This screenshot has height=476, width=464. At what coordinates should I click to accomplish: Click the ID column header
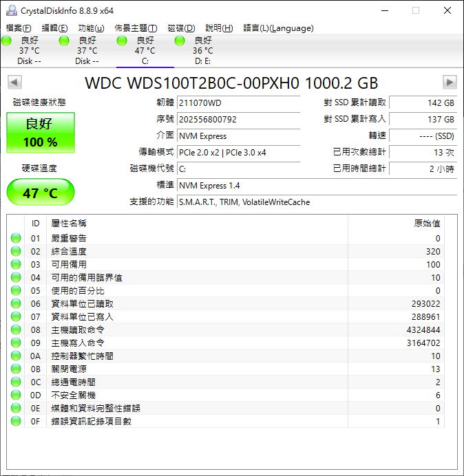point(36,224)
